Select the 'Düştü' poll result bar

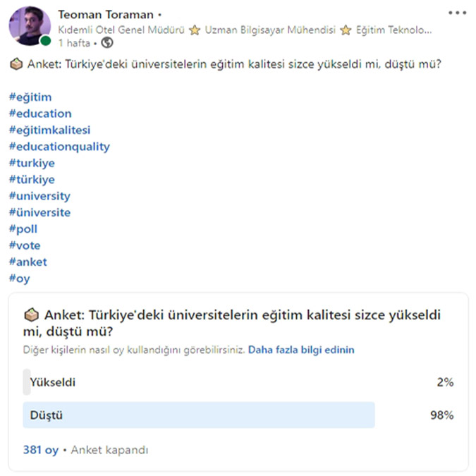(198, 415)
